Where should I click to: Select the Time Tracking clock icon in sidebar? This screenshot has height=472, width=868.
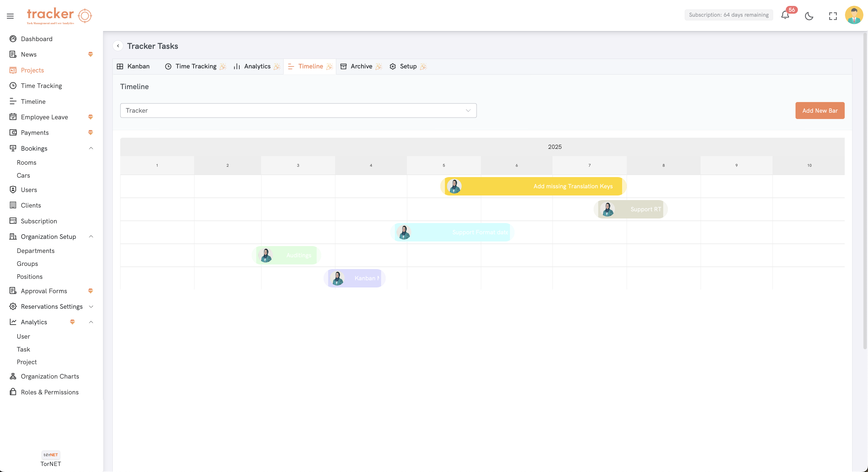click(x=13, y=85)
